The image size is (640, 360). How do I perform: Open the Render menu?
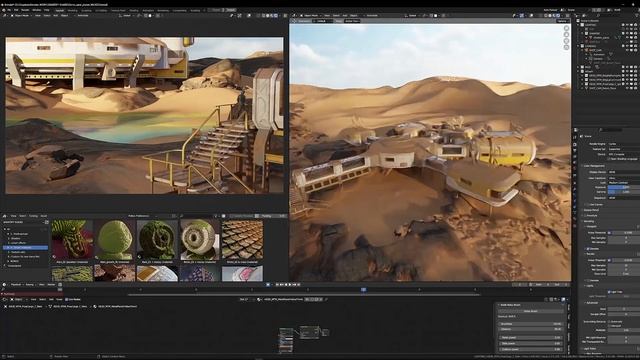click(25, 10)
